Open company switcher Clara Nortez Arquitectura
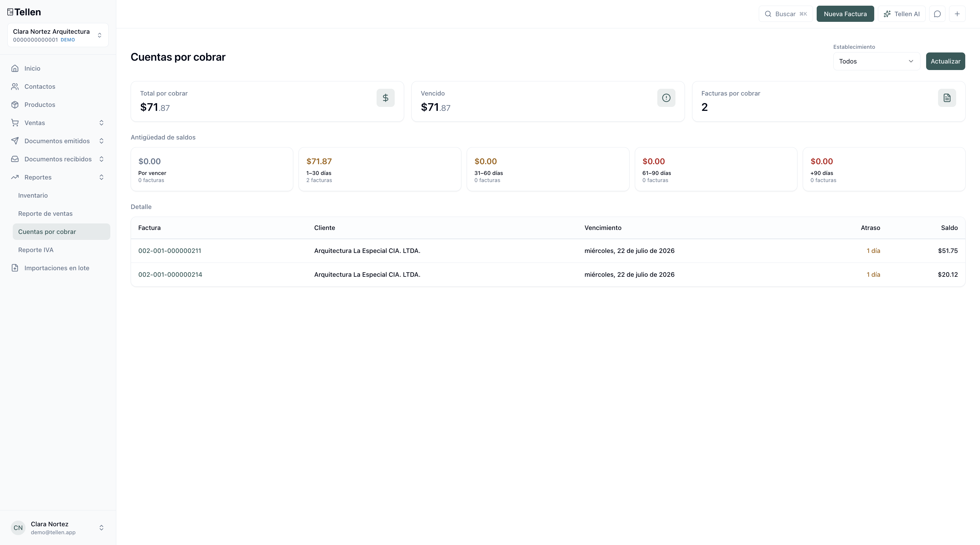Viewport: 980px width, 545px height. pos(58,35)
